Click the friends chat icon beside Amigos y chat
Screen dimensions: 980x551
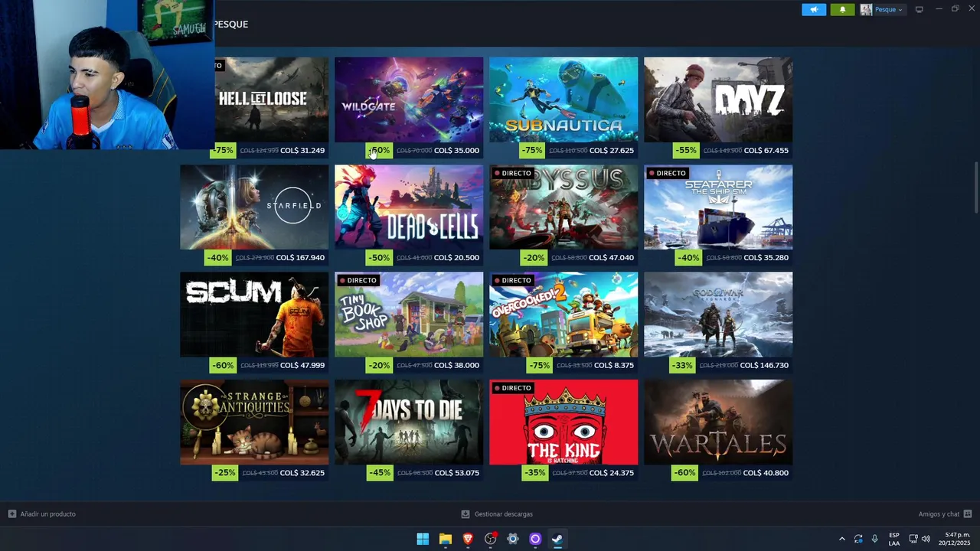coord(968,514)
